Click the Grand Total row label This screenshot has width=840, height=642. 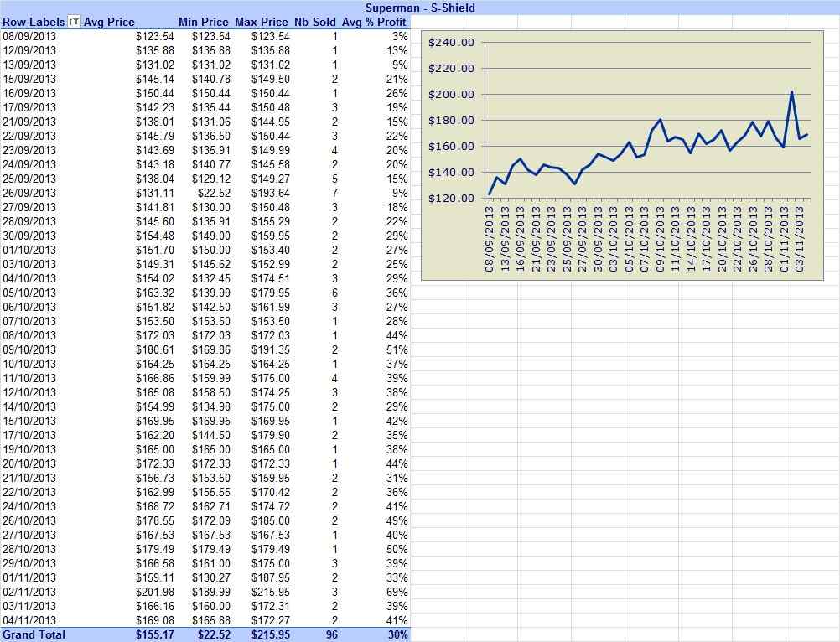(34, 634)
